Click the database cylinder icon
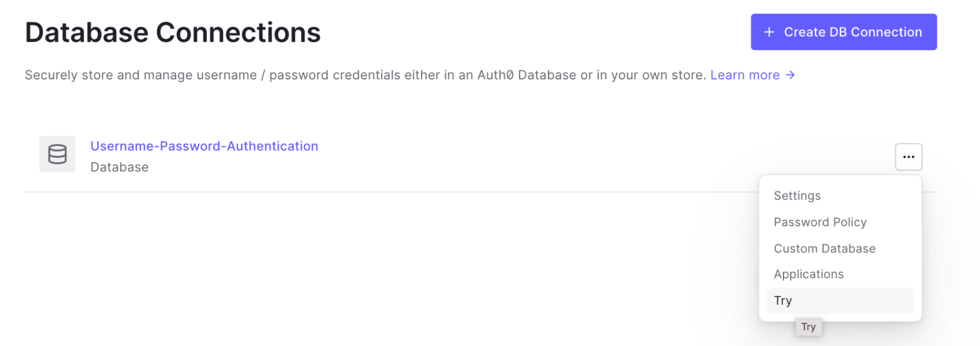 tap(57, 154)
